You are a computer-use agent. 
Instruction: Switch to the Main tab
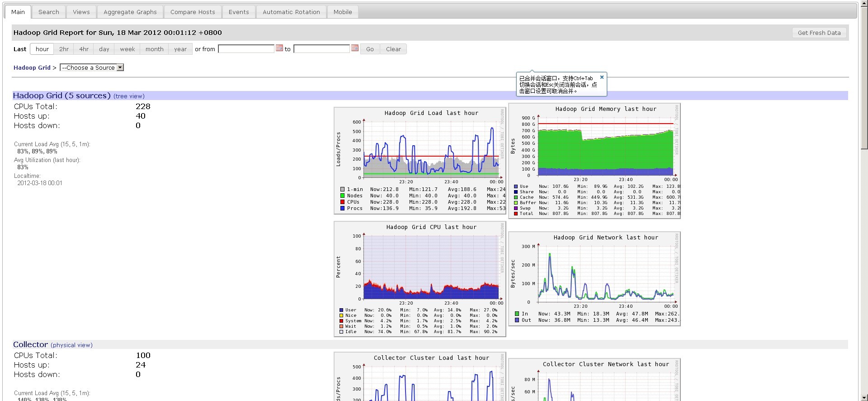[x=18, y=12]
